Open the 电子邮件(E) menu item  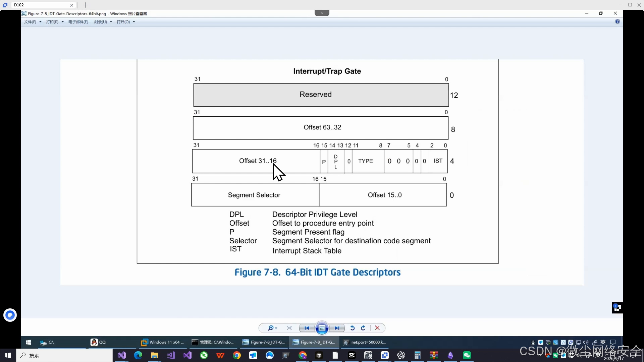(x=78, y=22)
